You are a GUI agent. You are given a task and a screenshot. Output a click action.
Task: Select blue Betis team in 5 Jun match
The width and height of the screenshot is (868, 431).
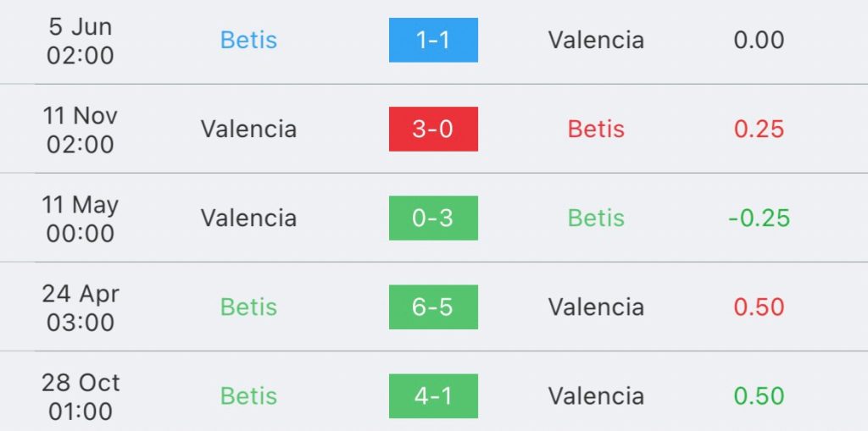tap(248, 40)
